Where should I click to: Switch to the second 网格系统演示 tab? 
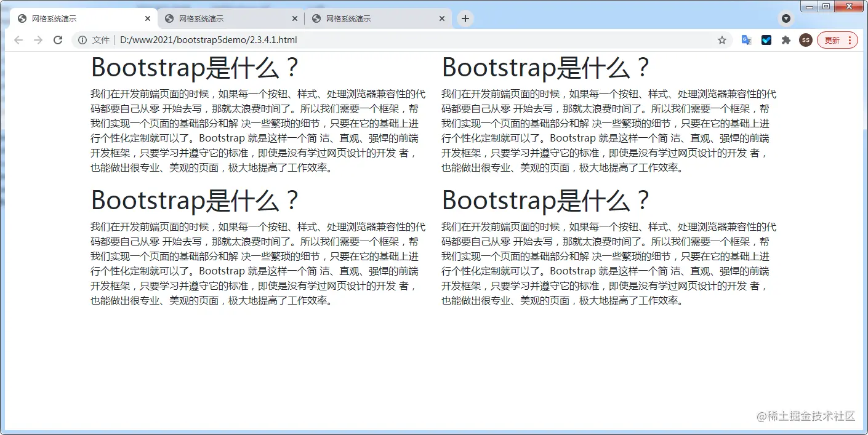click(x=231, y=18)
